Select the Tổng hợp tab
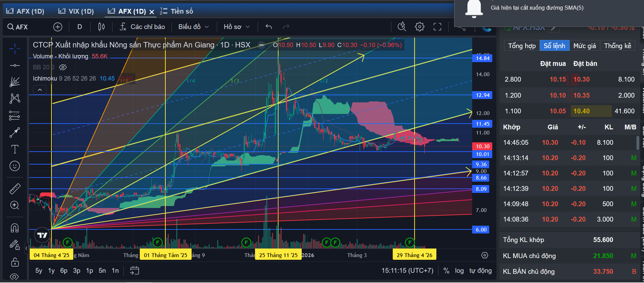The height and width of the screenshot is (283, 644). [522, 46]
